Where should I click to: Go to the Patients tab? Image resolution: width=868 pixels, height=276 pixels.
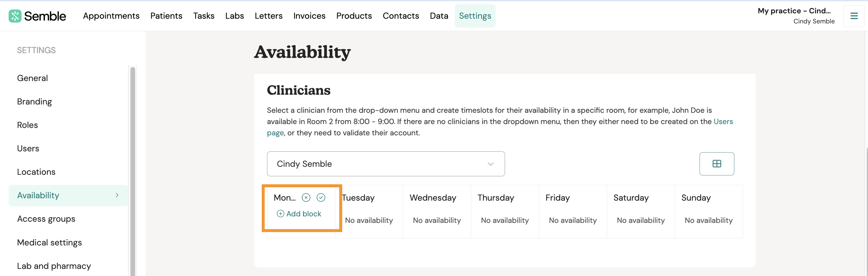click(x=166, y=16)
